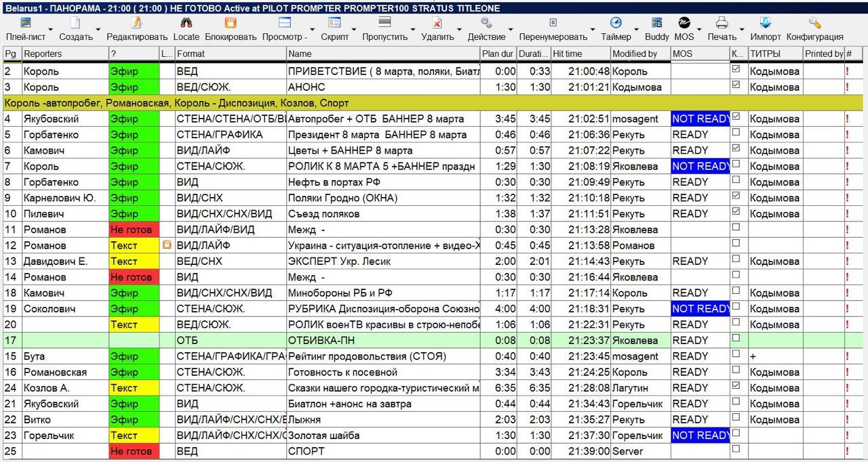868x462 pixels.
Task: Toggle checkbox in Автопробег + ОТБ row
Action: (736, 117)
